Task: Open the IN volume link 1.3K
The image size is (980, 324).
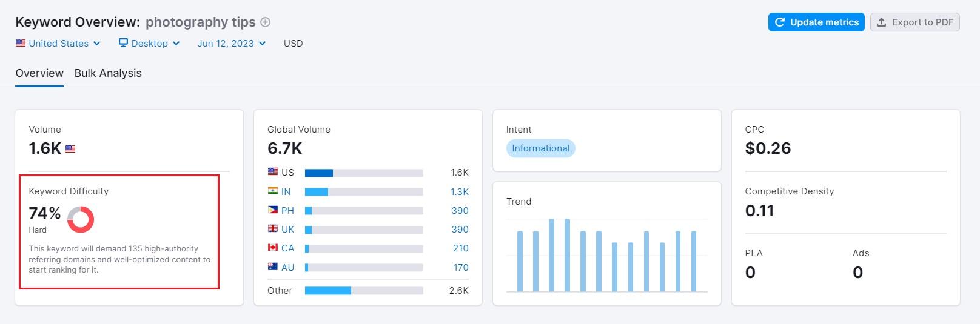Action: tap(459, 192)
